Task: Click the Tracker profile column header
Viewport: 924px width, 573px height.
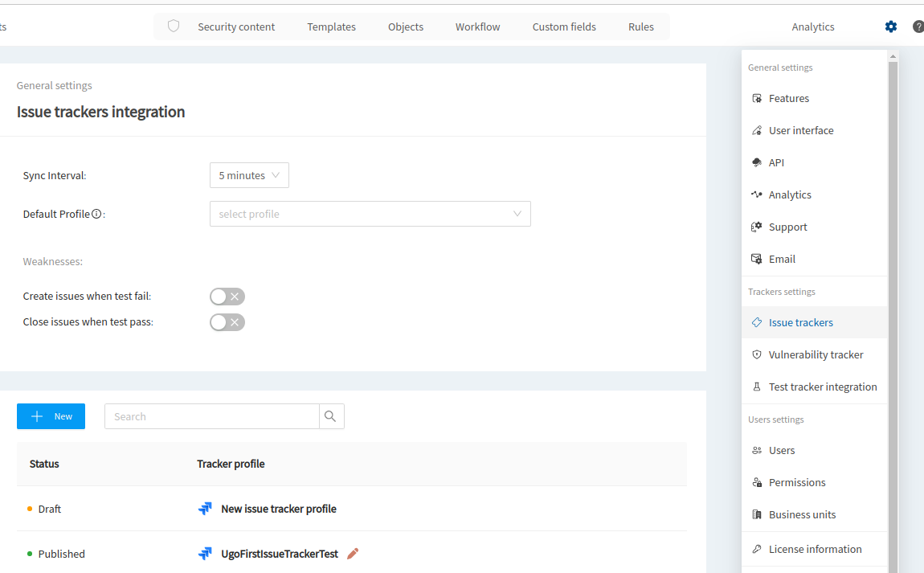Action: [231, 464]
